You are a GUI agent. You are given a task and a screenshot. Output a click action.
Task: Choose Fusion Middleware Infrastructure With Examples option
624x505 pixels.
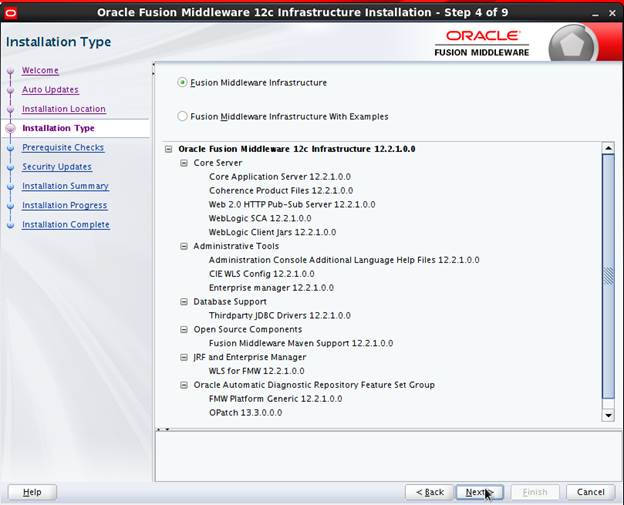click(182, 116)
